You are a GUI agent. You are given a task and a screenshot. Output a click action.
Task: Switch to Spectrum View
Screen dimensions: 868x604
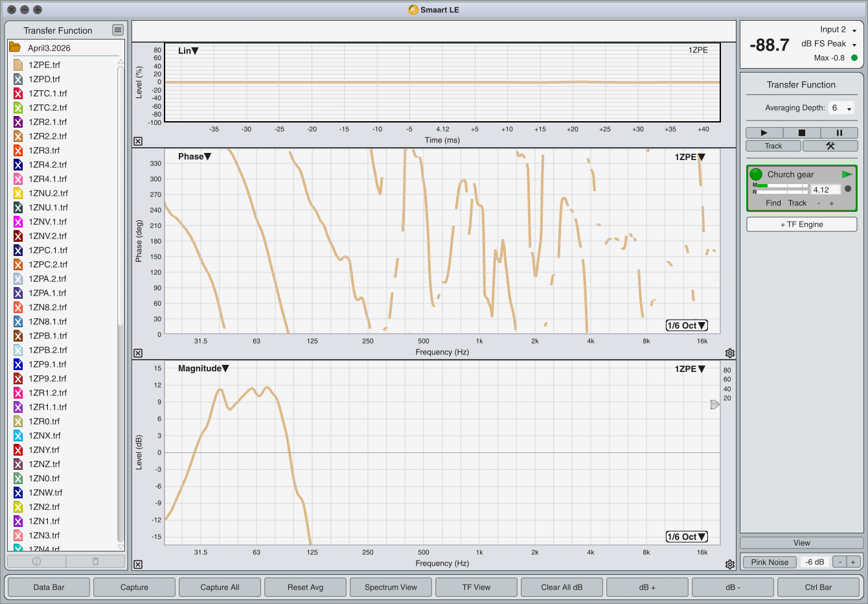(391, 587)
